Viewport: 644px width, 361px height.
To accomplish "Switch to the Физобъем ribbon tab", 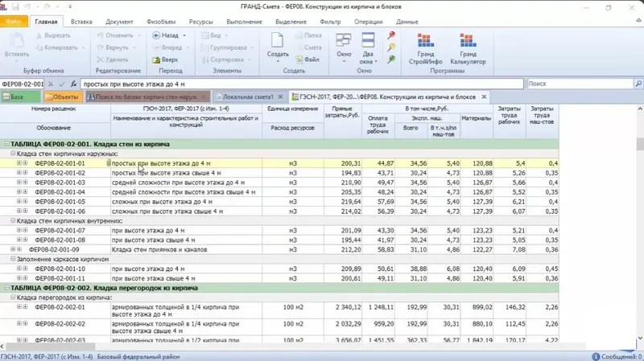I will 161,22.
